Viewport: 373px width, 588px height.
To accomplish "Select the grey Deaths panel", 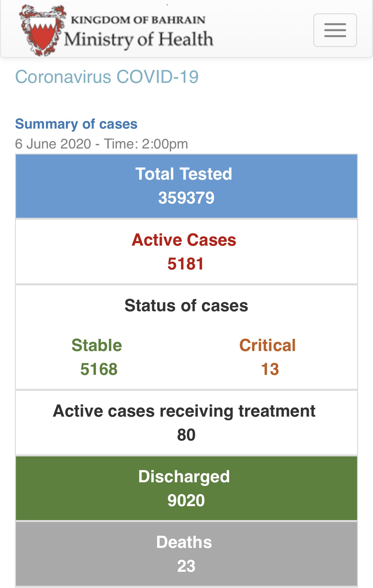I will click(186, 554).
